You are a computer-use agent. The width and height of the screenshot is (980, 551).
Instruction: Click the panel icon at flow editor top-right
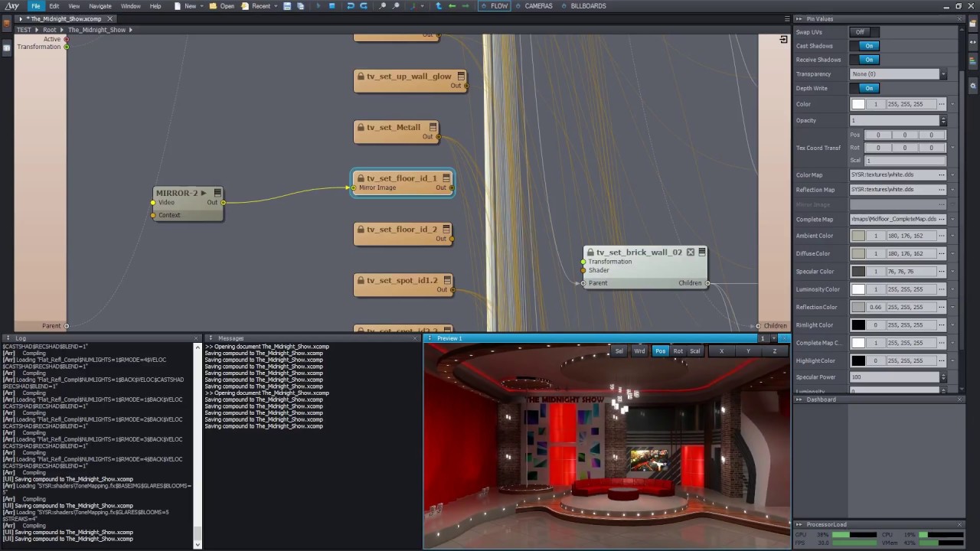click(x=783, y=39)
